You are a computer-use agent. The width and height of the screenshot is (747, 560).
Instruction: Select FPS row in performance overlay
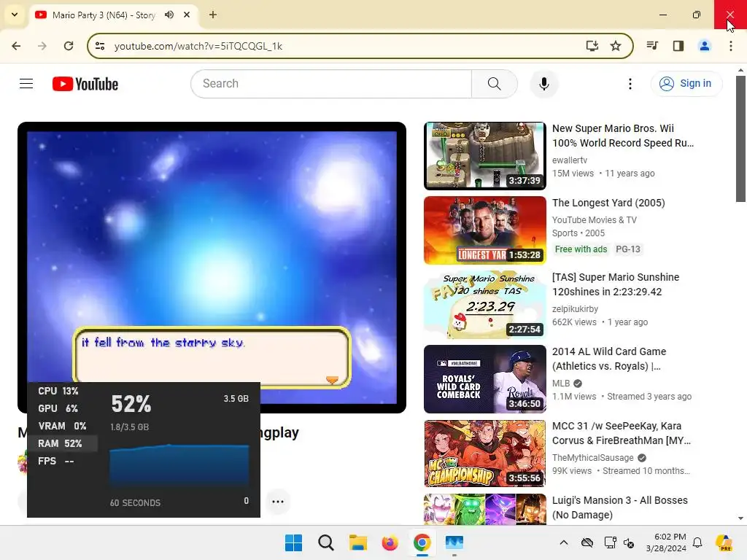(x=63, y=461)
